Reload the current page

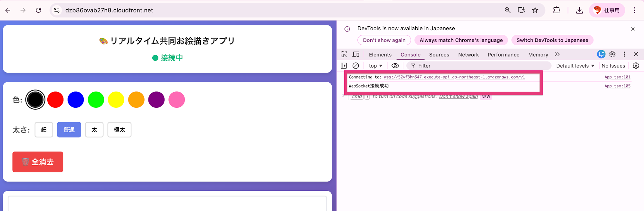(x=38, y=10)
